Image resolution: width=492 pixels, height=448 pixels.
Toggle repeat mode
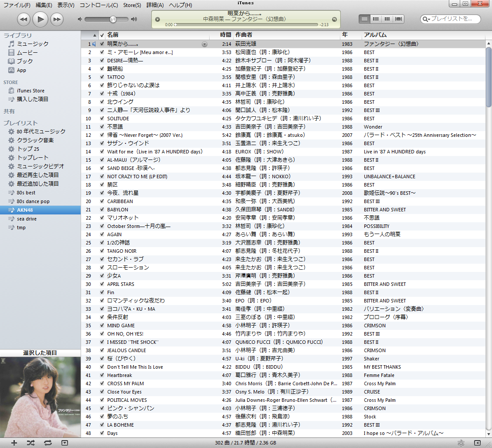pyautogui.click(x=48, y=443)
